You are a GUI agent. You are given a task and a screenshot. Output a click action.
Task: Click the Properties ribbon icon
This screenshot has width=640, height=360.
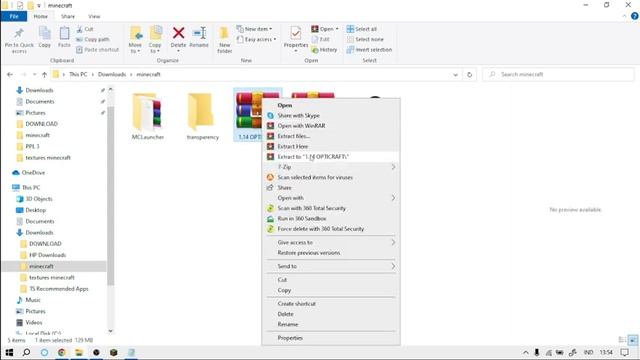point(296,33)
